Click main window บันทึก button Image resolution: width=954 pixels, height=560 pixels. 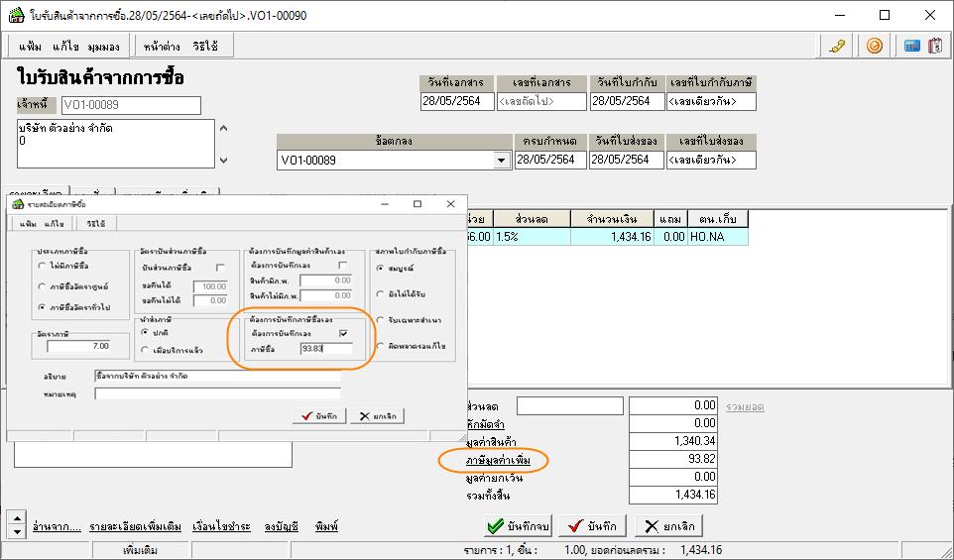coord(593,526)
